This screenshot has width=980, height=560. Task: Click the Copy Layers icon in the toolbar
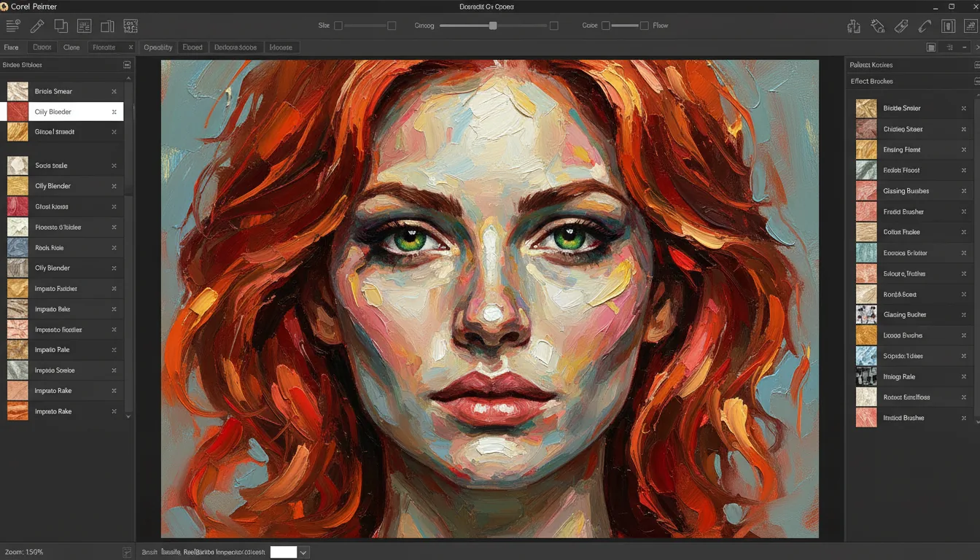(61, 26)
